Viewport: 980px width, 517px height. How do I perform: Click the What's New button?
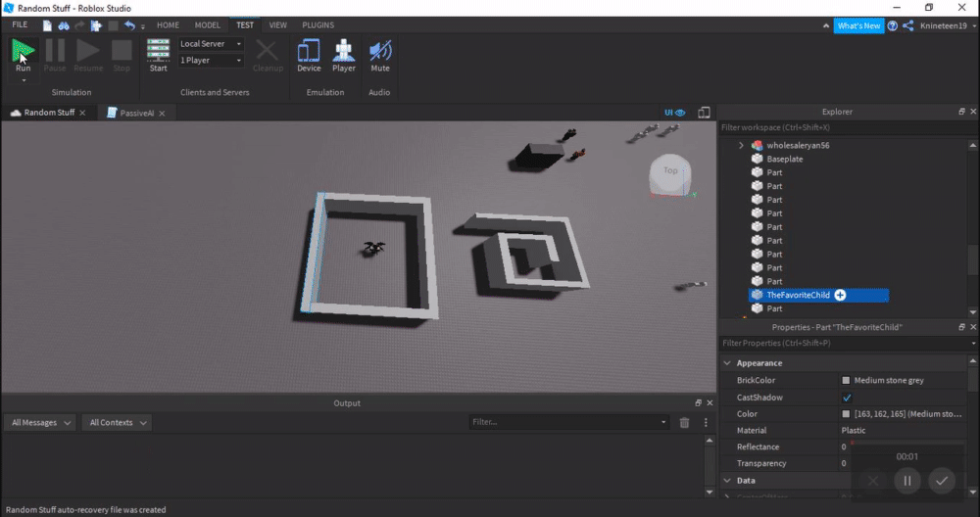(x=858, y=25)
